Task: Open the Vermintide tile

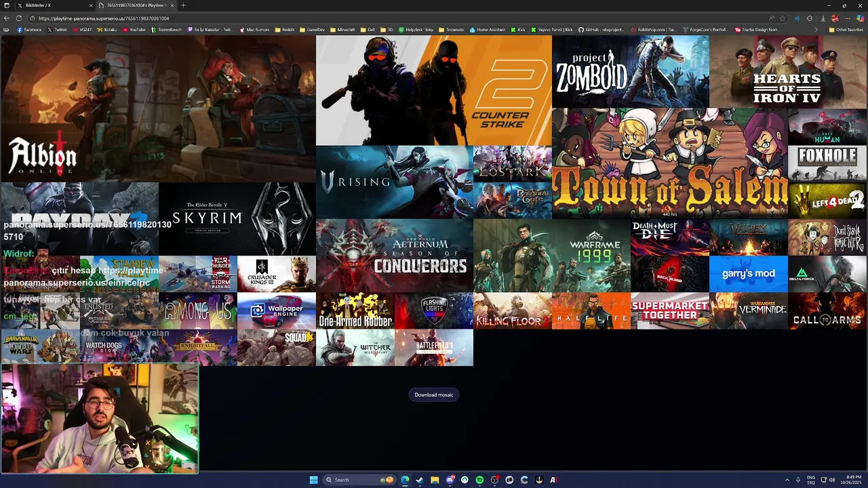Action: click(749, 310)
